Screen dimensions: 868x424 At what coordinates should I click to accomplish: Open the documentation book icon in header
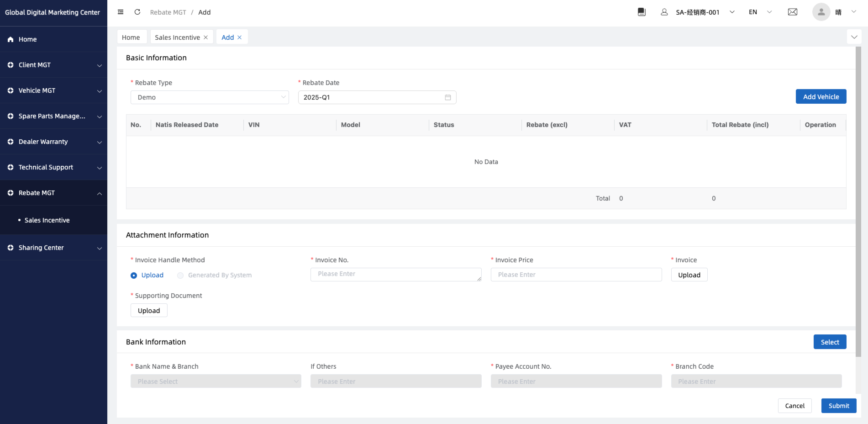point(642,12)
